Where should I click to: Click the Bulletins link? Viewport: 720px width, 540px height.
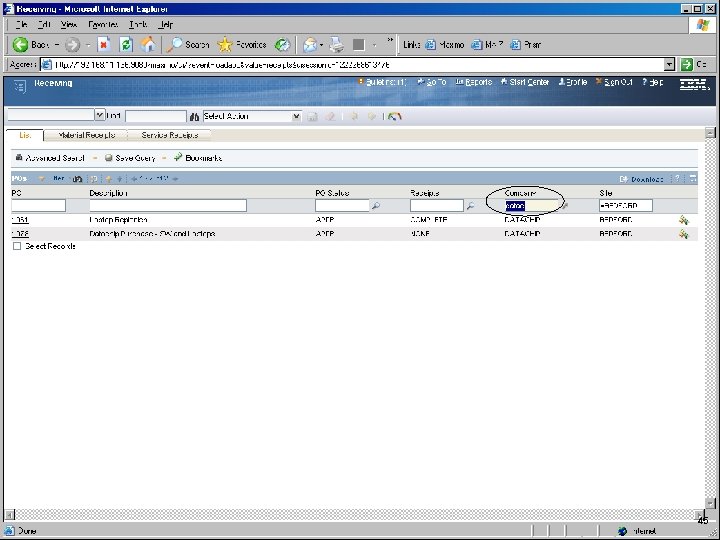tap(382, 82)
